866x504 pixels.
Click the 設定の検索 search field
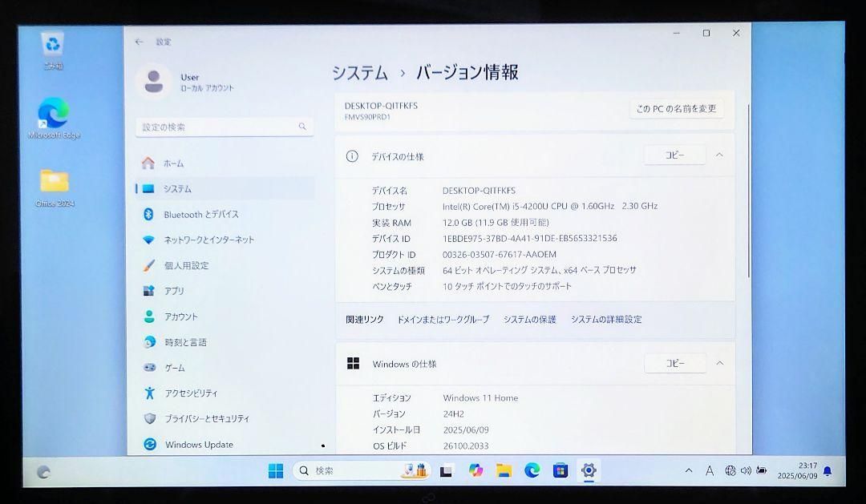(x=225, y=127)
